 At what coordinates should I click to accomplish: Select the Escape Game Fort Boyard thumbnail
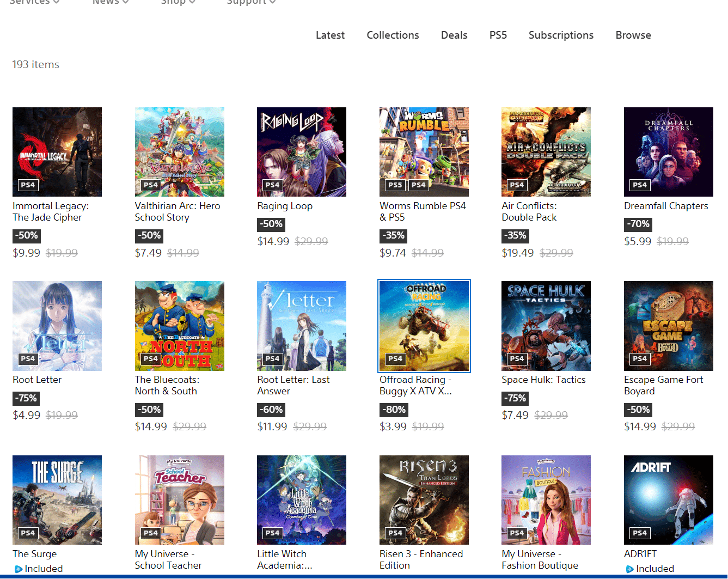coord(668,326)
